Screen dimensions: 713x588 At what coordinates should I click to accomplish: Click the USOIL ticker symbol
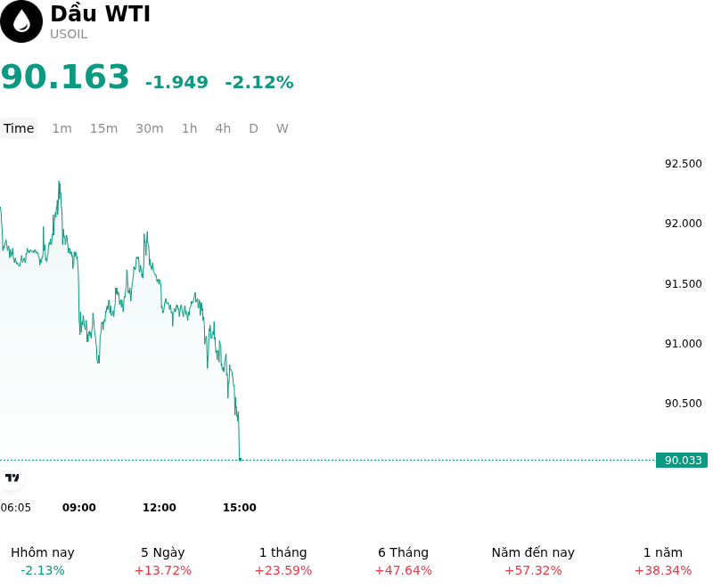(x=69, y=34)
